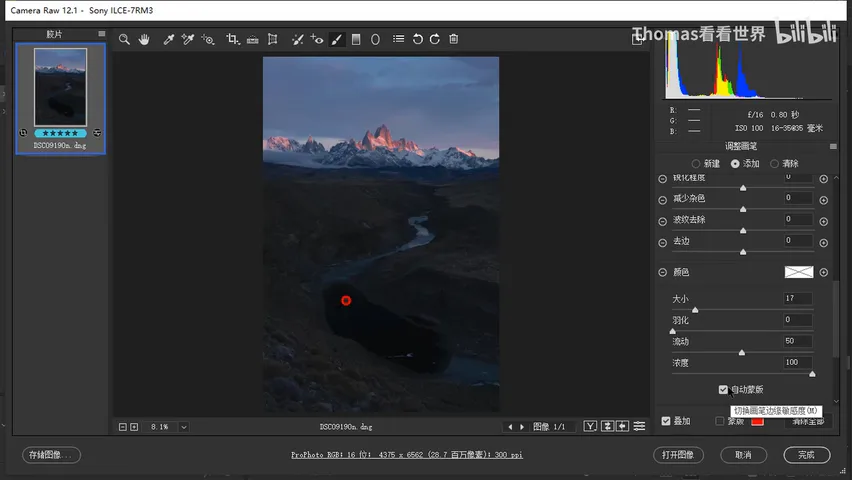
Task: Select the Graduated Filter tool
Action: pos(356,39)
